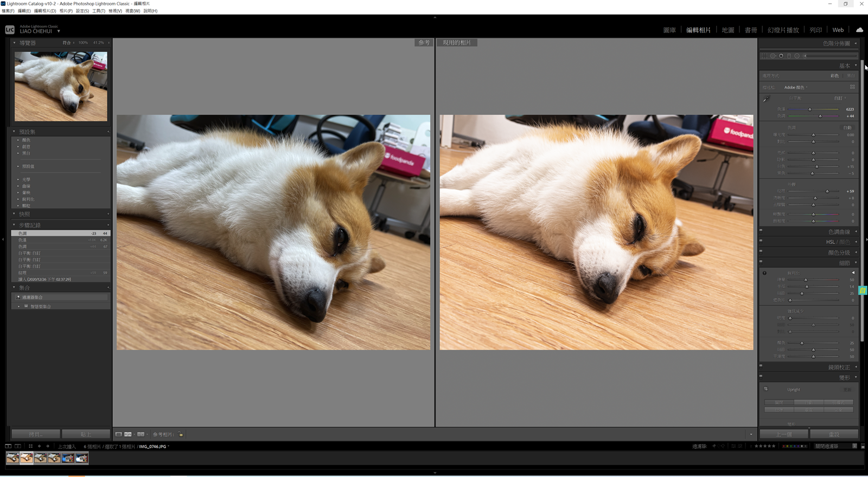This screenshot has height=477, width=868.
Task: Open grid view from filmstrip toolbar
Action: 30,446
